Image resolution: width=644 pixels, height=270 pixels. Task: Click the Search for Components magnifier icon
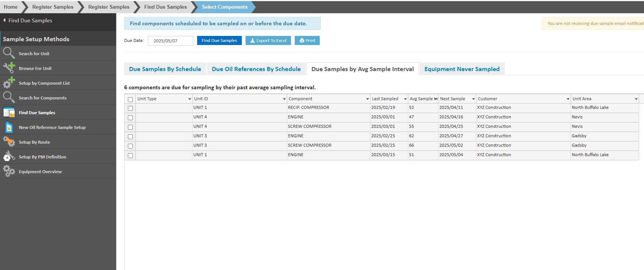click(9, 98)
